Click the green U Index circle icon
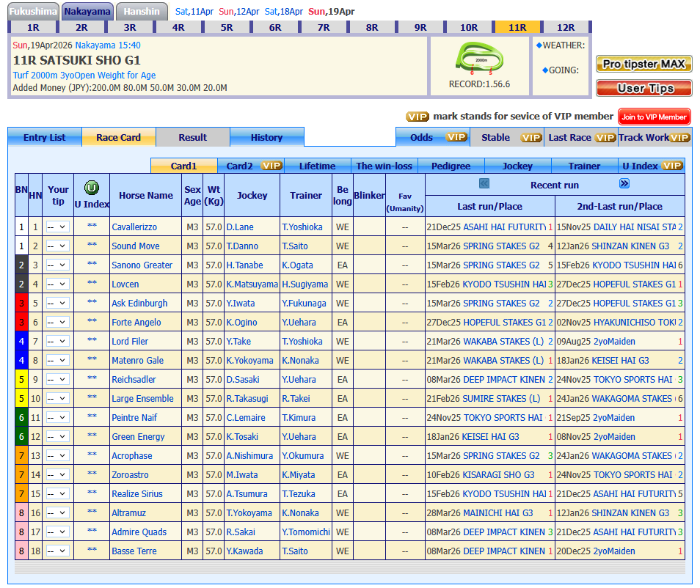 tap(92, 188)
